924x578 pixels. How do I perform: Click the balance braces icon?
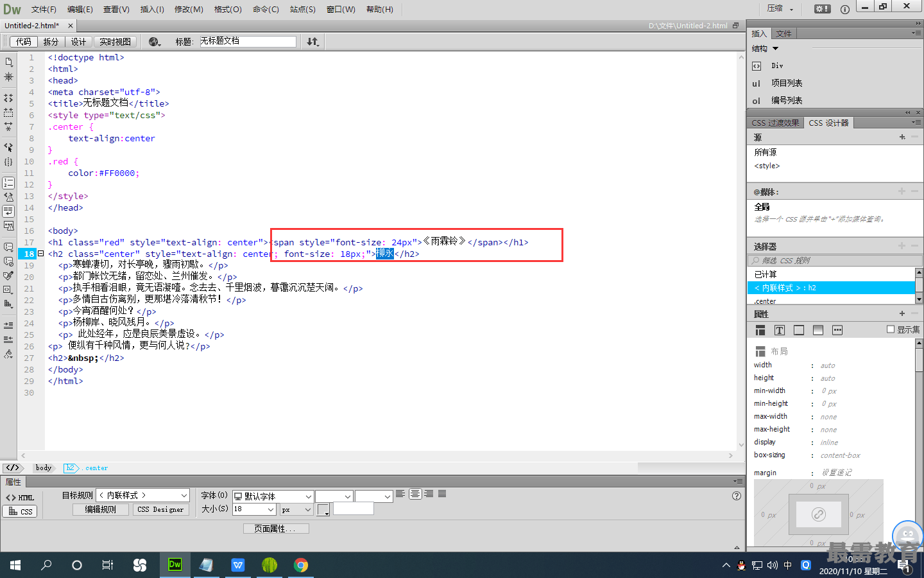tap(8, 162)
